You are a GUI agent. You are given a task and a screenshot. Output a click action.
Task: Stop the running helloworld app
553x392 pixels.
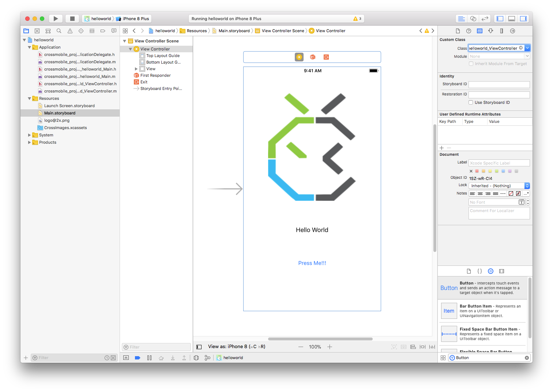click(x=72, y=19)
